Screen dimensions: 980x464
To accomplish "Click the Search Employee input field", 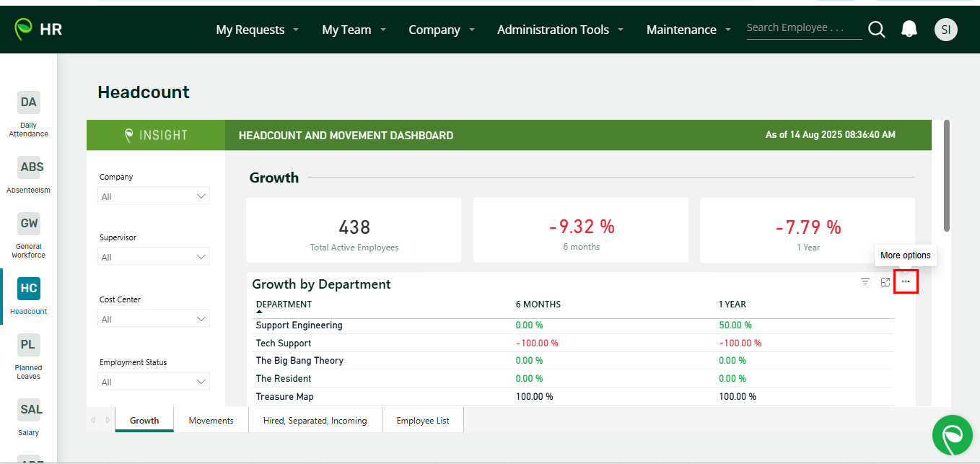I will 803,28.
